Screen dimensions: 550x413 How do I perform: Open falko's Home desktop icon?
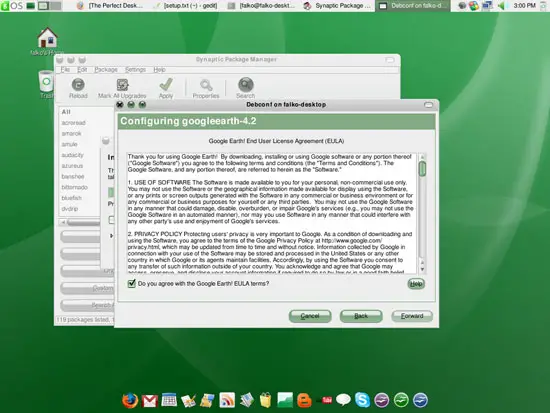(47, 38)
